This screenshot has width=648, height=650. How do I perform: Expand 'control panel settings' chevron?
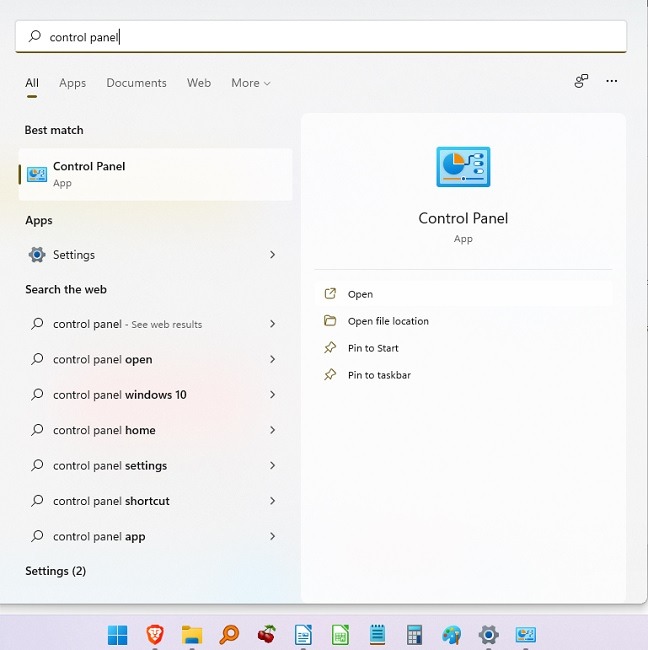coord(272,466)
